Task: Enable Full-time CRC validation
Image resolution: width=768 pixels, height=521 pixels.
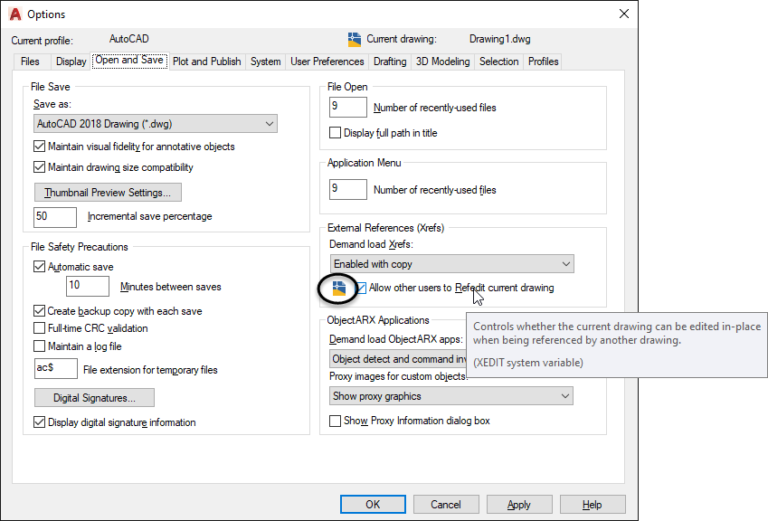Action: coord(40,328)
